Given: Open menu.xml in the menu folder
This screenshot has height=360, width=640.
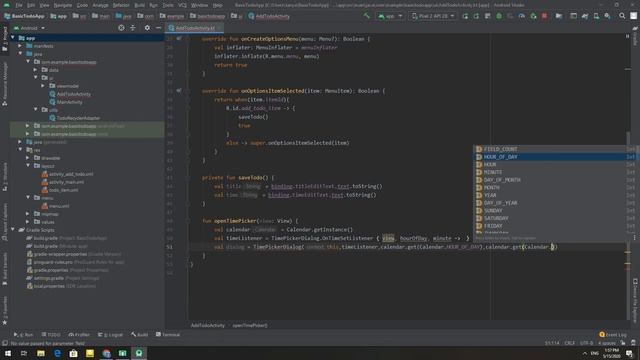Looking at the screenshot, I should 59,206.
